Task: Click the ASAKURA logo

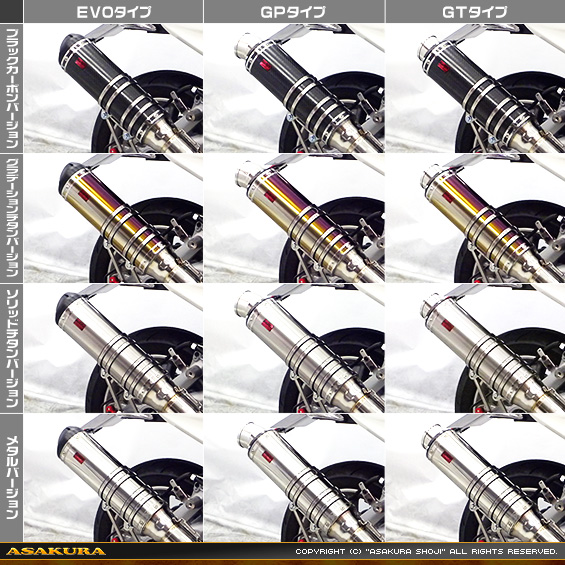Action: tap(56, 551)
